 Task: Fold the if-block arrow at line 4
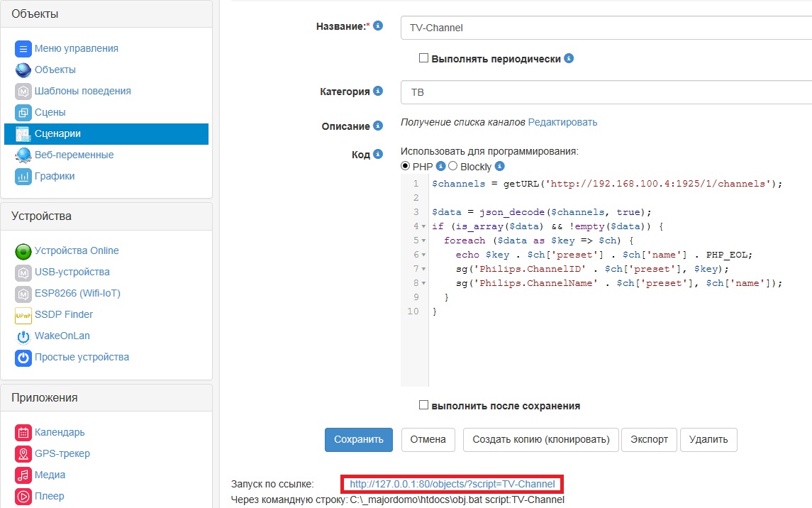[x=423, y=226]
